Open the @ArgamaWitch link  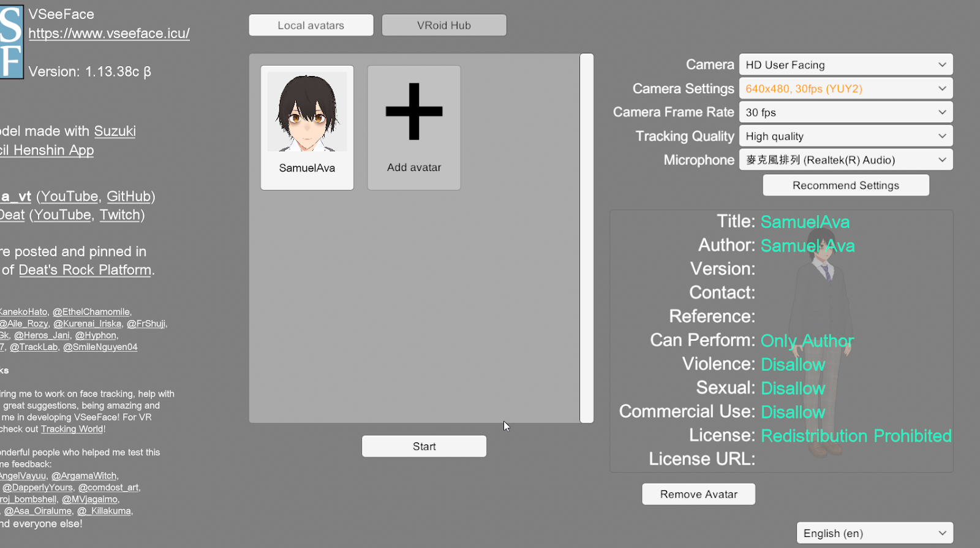click(84, 476)
